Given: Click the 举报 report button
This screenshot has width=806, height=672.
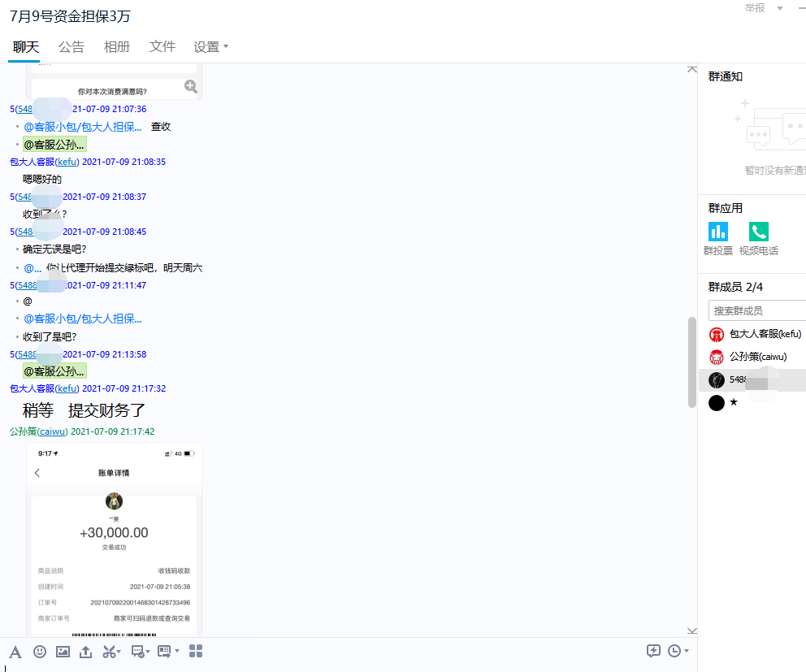Looking at the screenshot, I should coord(755,8).
